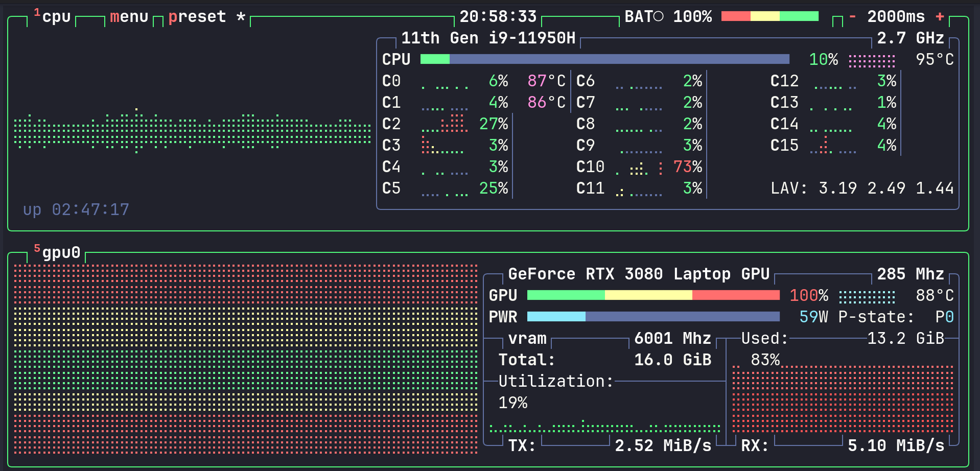980x471 pixels.
Task: Click the 10% total CPU value
Action: click(x=824, y=60)
